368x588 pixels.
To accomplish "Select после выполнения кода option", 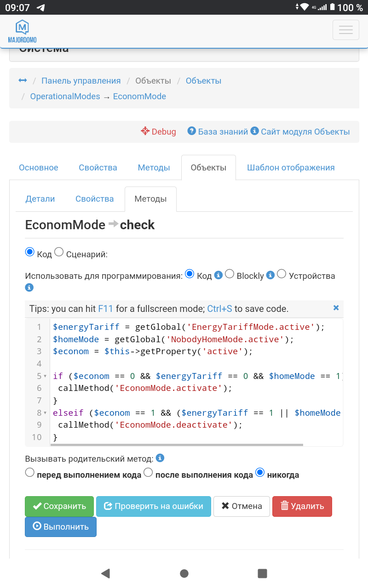I will pos(148,472).
